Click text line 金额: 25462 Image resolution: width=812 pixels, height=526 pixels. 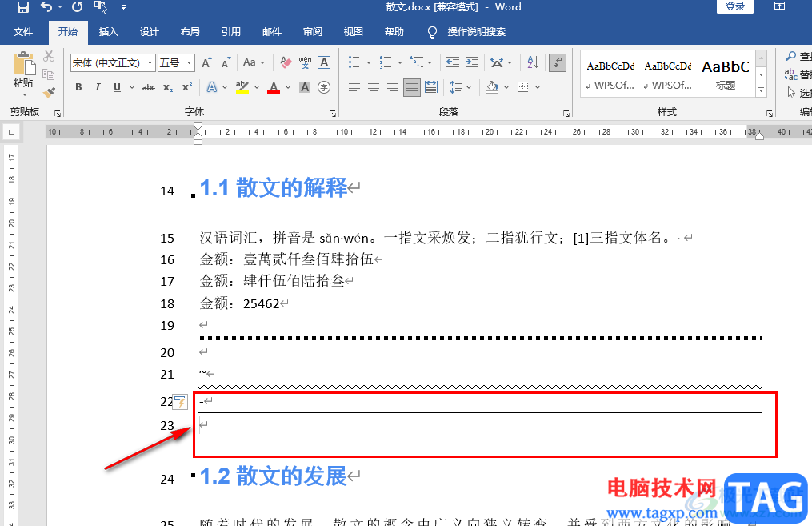pyautogui.click(x=240, y=303)
